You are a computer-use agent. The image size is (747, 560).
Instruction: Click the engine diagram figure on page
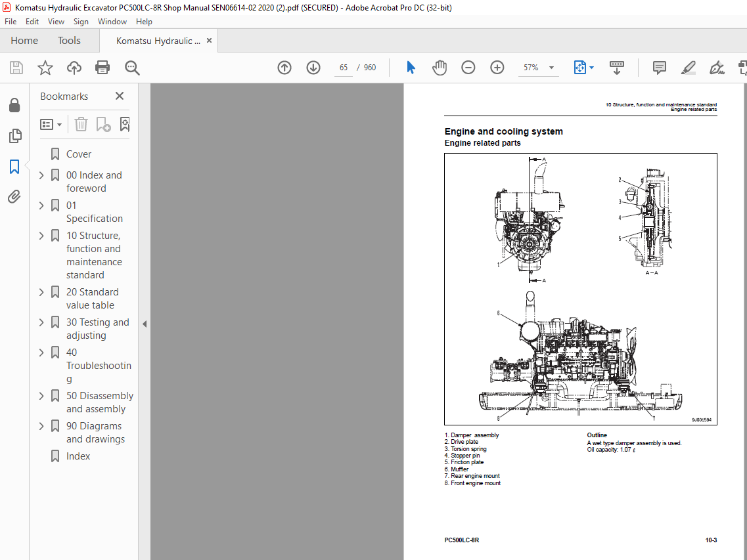click(x=580, y=289)
